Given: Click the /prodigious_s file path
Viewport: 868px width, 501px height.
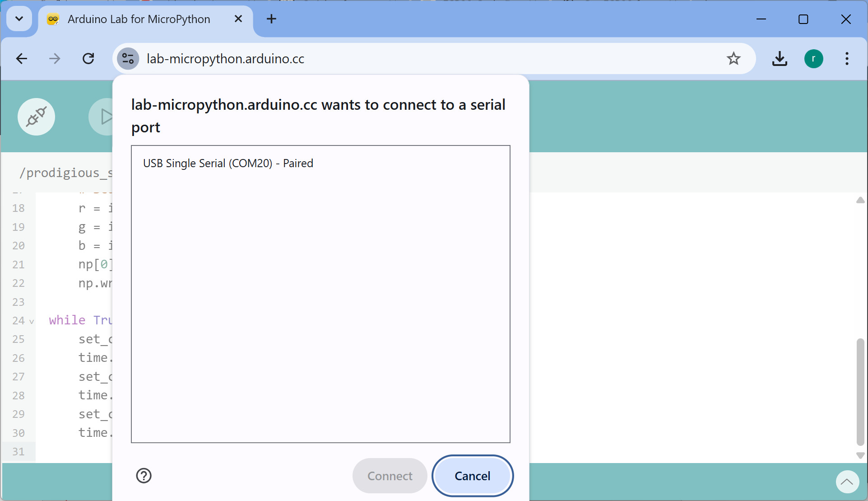Looking at the screenshot, I should 65,173.
